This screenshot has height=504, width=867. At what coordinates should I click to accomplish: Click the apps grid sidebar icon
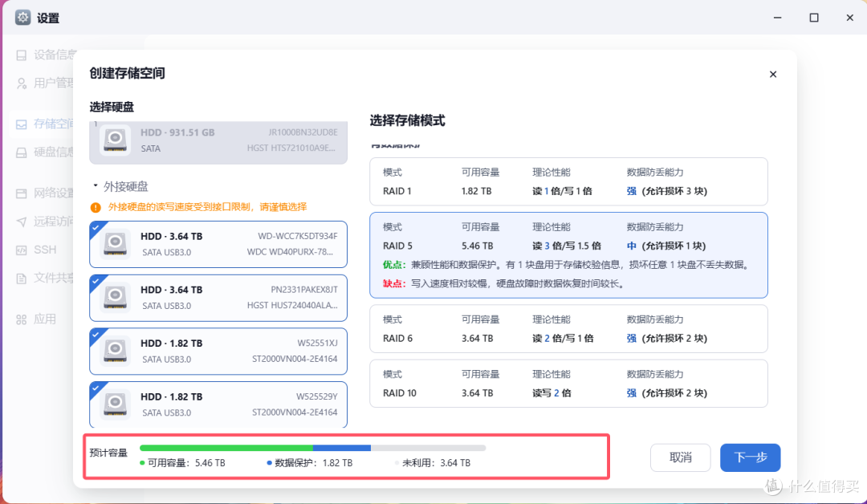[x=22, y=319]
